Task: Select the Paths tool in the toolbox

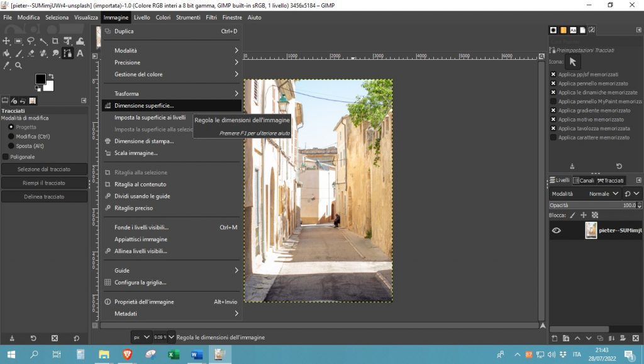Action: click(x=68, y=54)
